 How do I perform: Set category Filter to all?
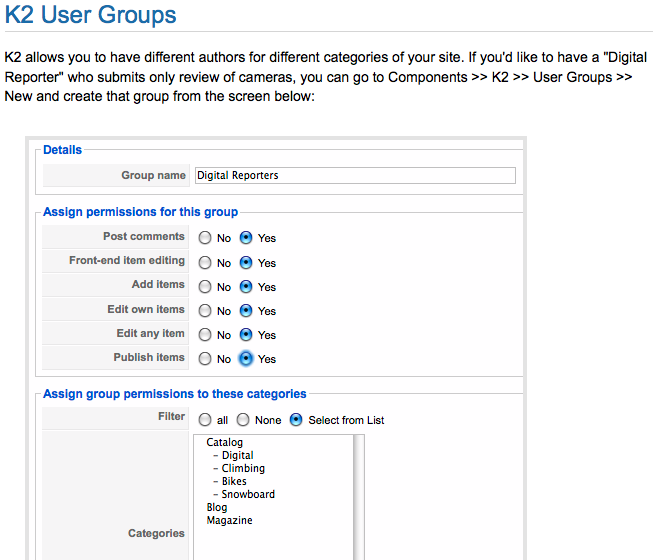(x=205, y=420)
